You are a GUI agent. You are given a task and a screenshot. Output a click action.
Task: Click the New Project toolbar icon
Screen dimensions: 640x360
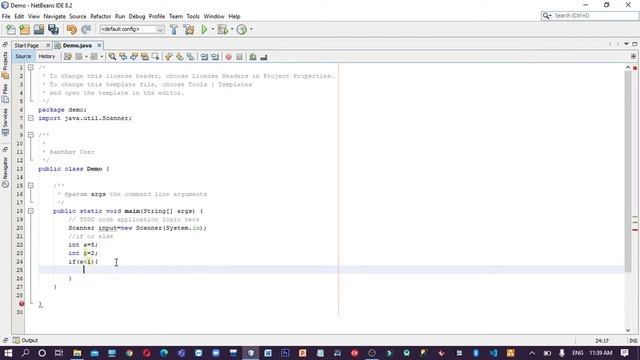24,29
